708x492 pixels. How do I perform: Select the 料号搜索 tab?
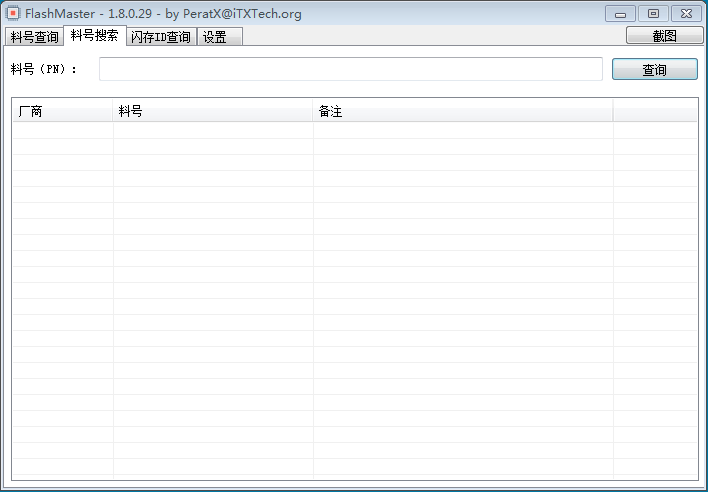pyautogui.click(x=94, y=36)
